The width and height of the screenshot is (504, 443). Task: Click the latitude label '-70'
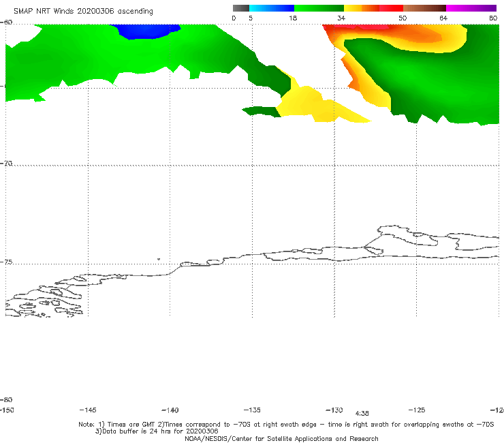pos(6,163)
